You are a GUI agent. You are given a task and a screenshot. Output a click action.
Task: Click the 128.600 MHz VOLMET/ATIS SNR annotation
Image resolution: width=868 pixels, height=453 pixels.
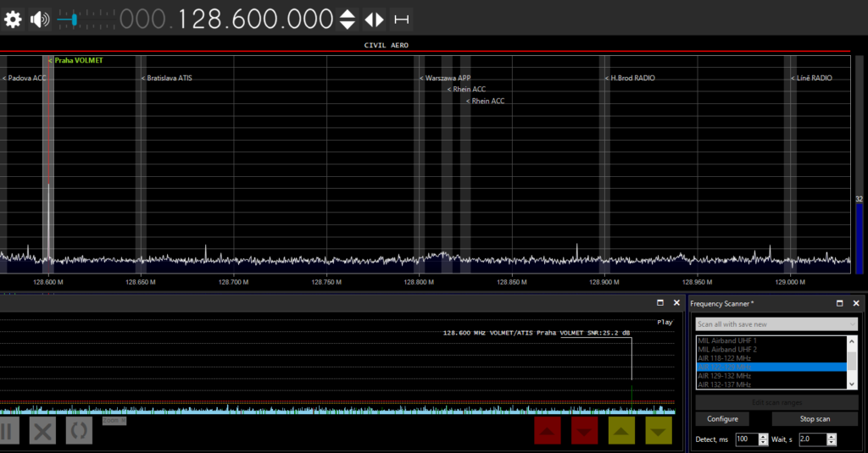pos(537,333)
